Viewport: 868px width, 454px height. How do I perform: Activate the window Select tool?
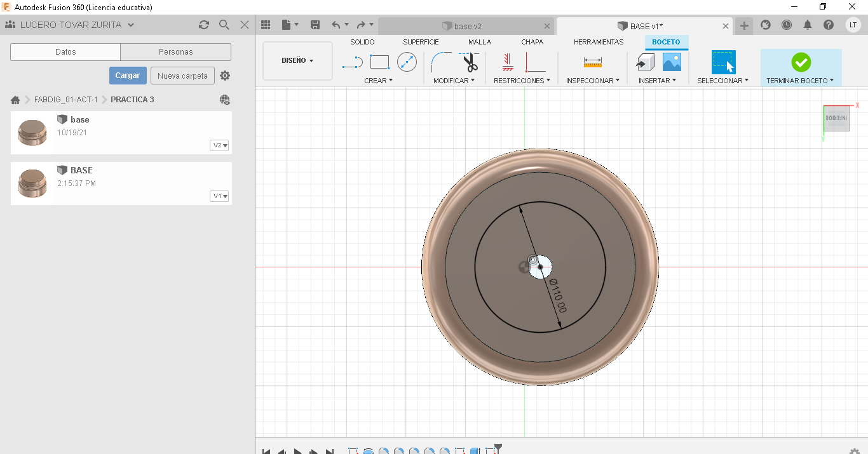[x=723, y=62]
